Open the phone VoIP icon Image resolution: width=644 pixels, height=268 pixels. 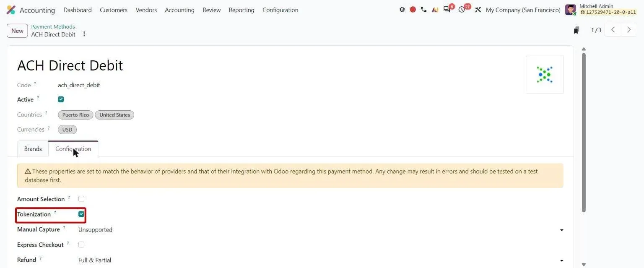click(x=423, y=10)
